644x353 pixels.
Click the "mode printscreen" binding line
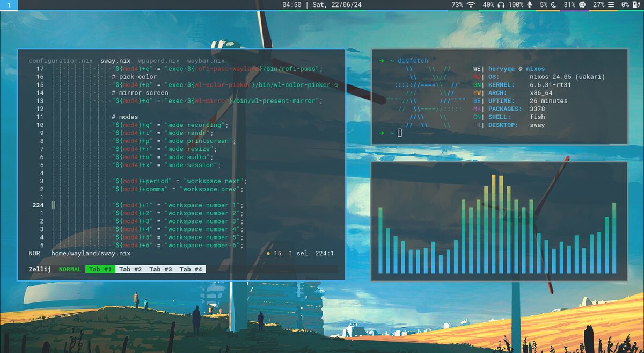[174, 141]
